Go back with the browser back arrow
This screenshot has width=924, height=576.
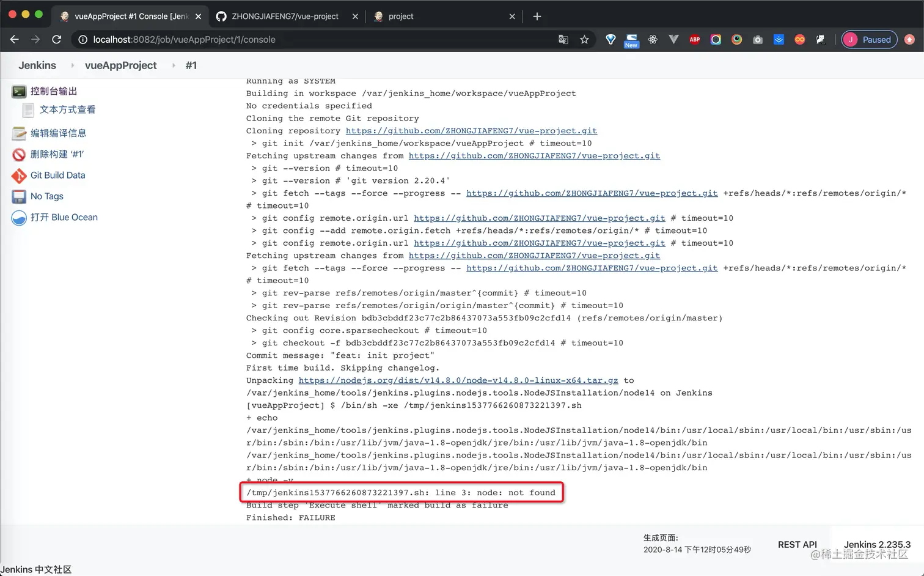point(15,40)
